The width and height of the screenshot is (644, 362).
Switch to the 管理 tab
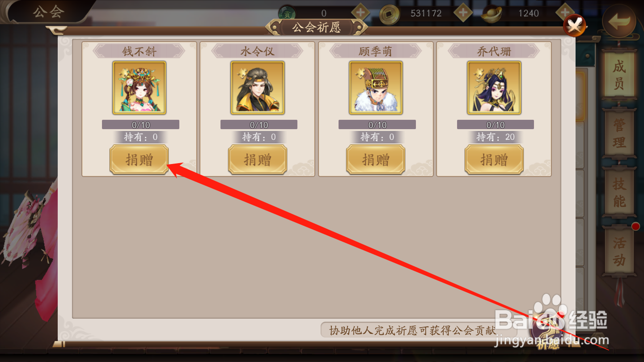coord(619,133)
